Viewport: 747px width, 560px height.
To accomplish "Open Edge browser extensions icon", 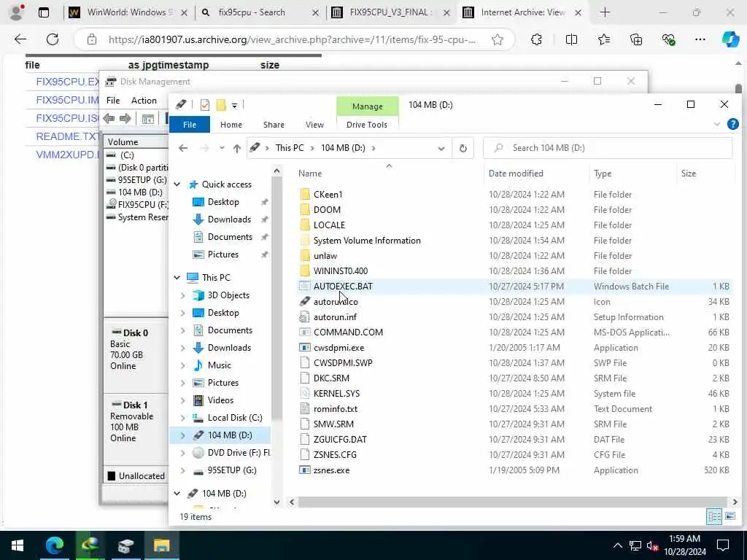I will [536, 39].
